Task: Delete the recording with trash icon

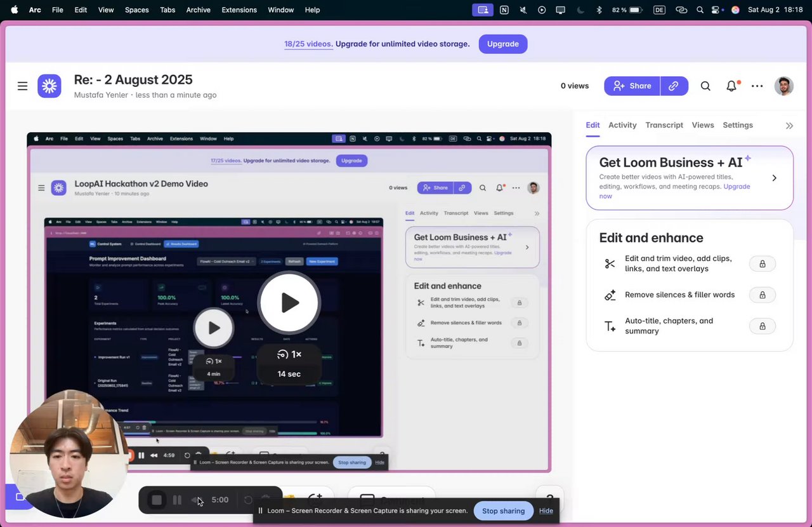Action: click(x=266, y=500)
